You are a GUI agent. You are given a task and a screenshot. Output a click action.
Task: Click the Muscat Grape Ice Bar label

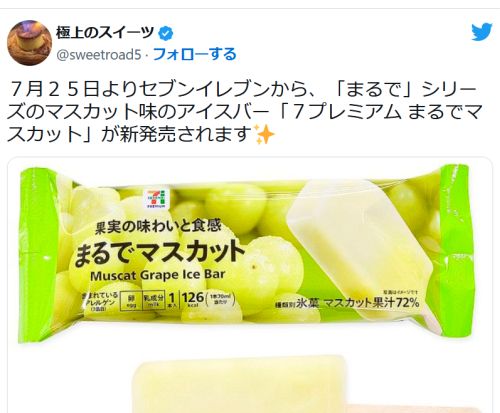point(158,275)
